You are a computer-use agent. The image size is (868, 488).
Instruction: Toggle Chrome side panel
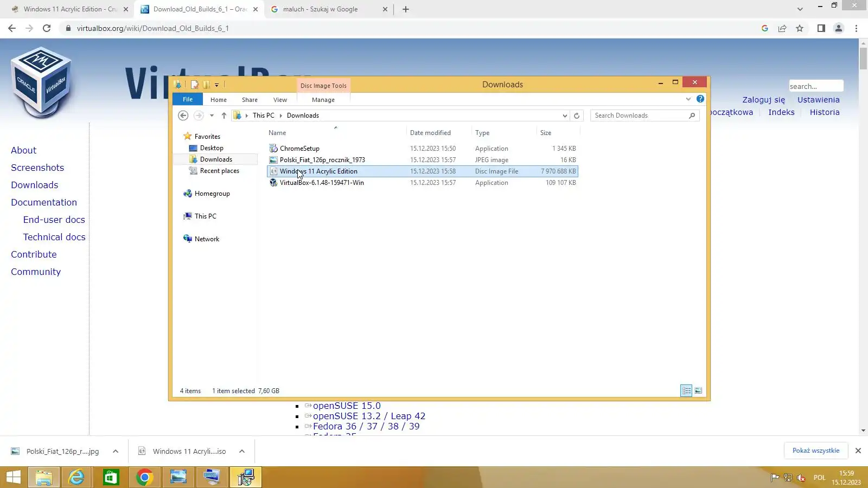[821, 28]
